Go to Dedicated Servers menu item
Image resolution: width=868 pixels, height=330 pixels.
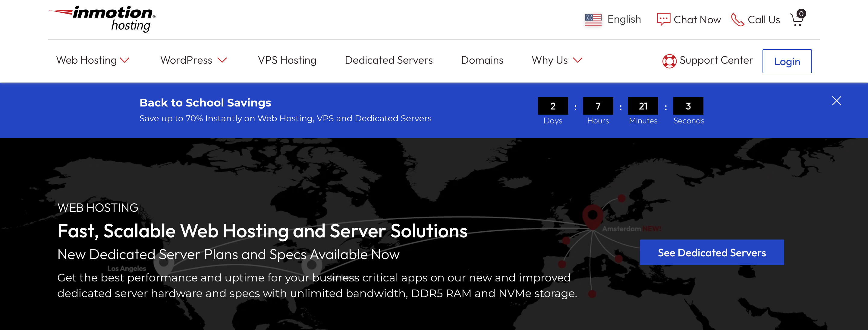(x=388, y=60)
